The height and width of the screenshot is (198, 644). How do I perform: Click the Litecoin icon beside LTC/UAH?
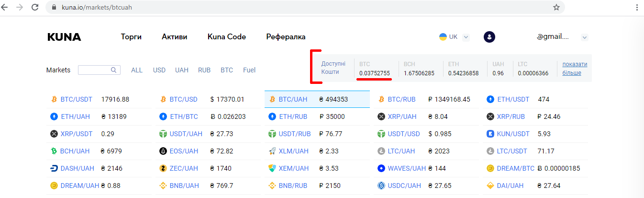pos(381,151)
